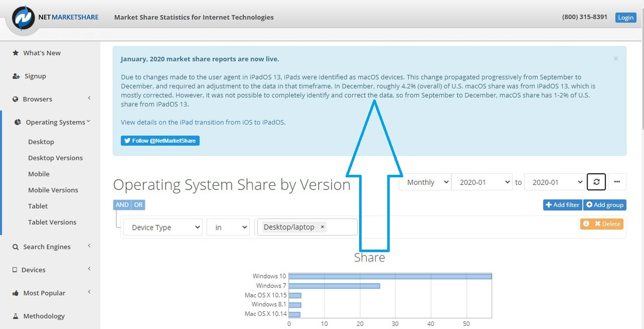Click the 'Mac OS X 10.14' chart label
The image size is (644, 329).
point(265,314)
